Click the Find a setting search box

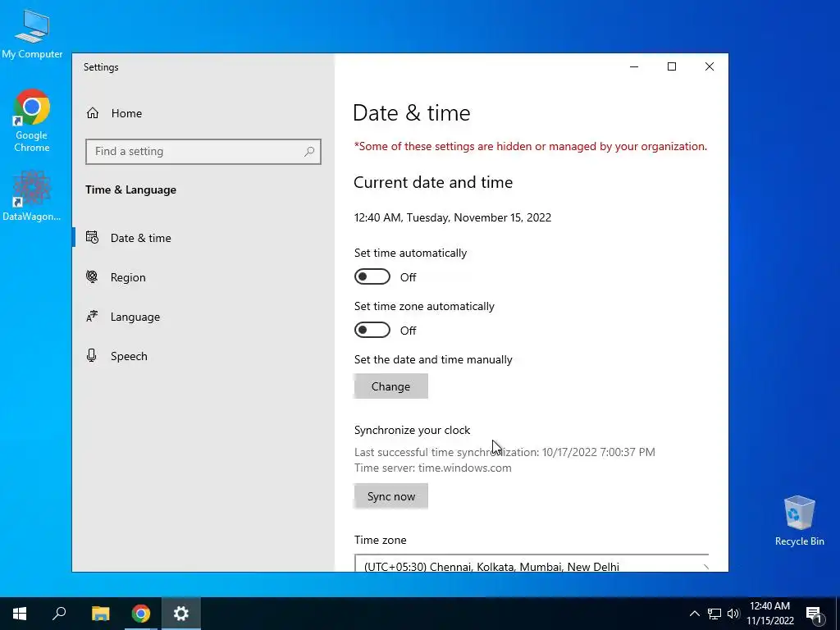point(203,152)
